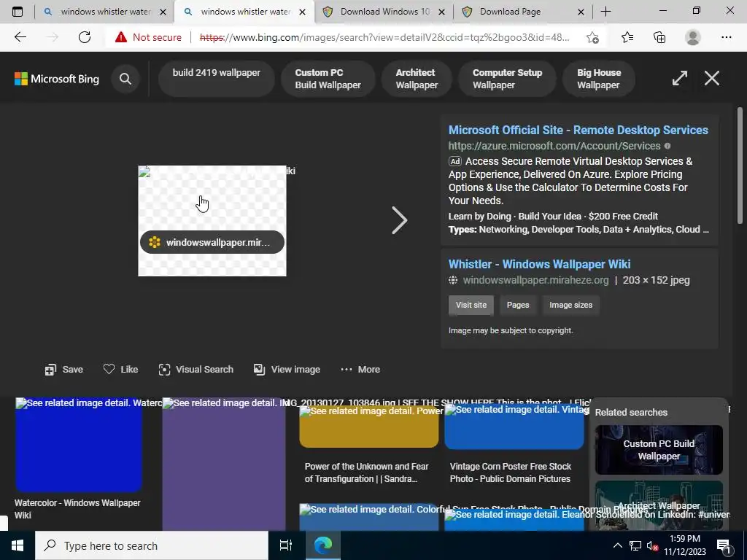Image resolution: width=747 pixels, height=560 pixels.
Task: Click the main checkered image preview
Action: [x=212, y=220]
